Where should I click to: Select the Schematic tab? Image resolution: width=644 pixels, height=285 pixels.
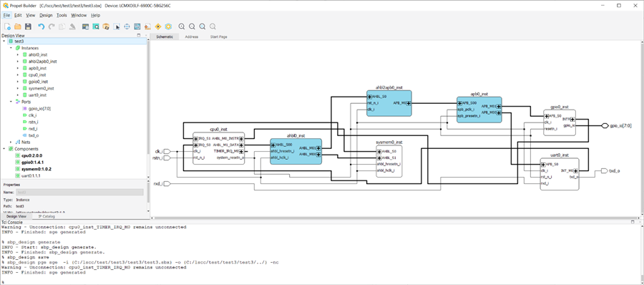tap(165, 37)
